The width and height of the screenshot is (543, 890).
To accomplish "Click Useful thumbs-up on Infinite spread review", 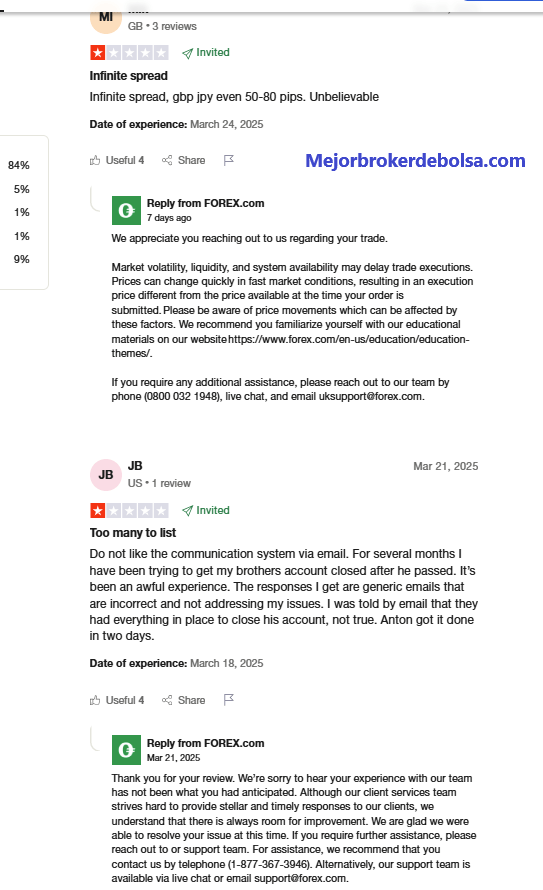I will pyautogui.click(x=116, y=161).
